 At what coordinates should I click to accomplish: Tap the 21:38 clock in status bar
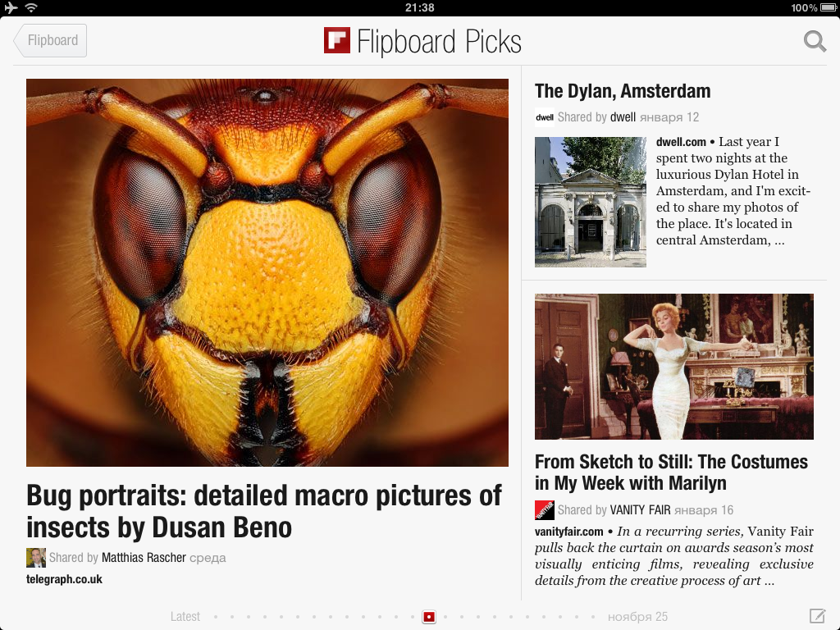pyautogui.click(x=419, y=7)
